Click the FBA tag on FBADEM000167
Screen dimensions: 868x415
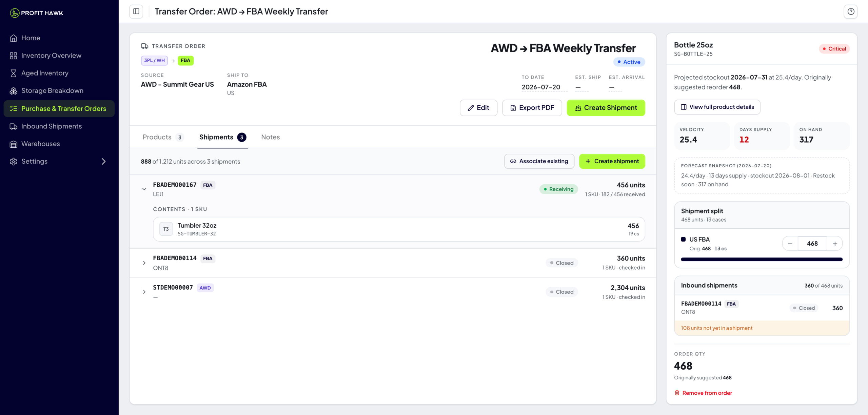pos(208,185)
